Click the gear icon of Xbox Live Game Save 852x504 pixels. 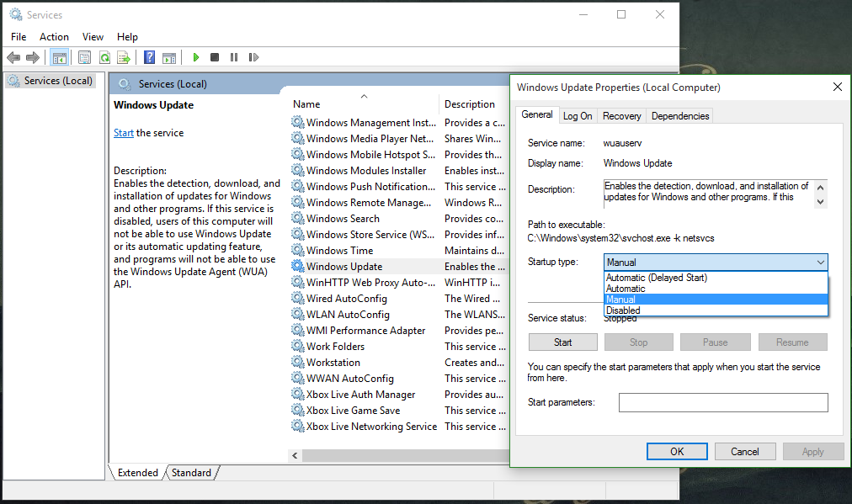point(298,410)
